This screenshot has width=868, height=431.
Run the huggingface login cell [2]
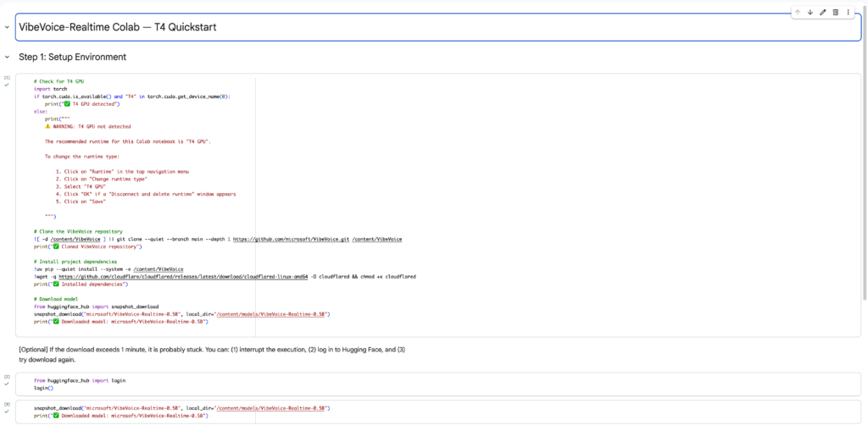7,376
